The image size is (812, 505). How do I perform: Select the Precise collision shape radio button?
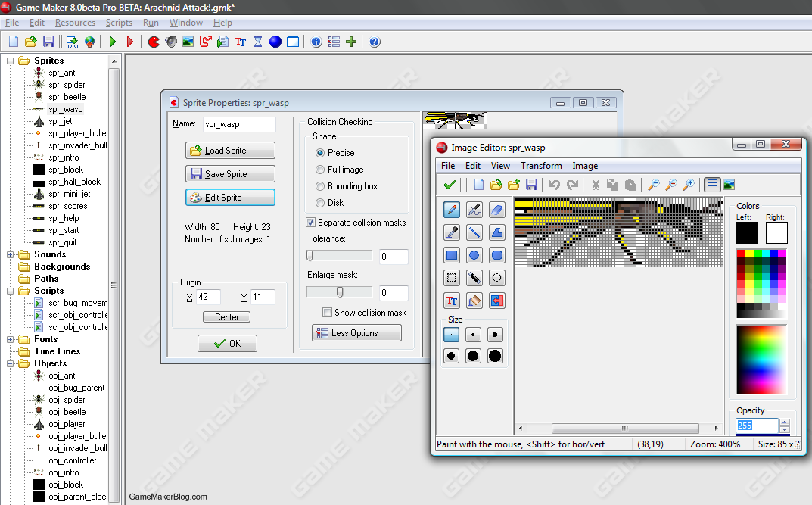click(321, 152)
